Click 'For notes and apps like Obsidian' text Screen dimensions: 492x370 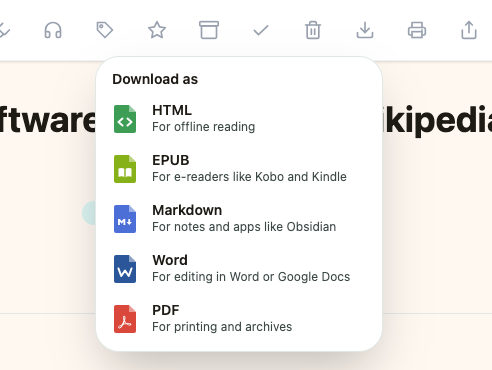244,227
